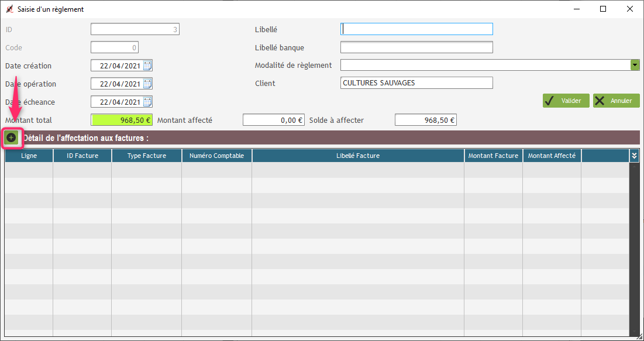Image resolution: width=644 pixels, height=341 pixels.
Task: Select the Client field CULTURES SAUVAGES
Action: pyautogui.click(x=416, y=83)
